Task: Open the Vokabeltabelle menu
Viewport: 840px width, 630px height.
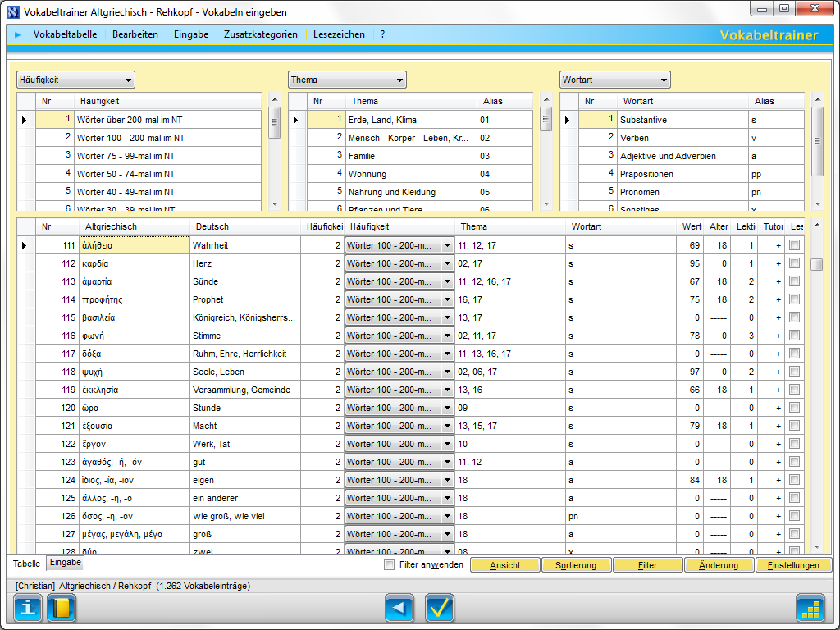Action: click(x=66, y=34)
